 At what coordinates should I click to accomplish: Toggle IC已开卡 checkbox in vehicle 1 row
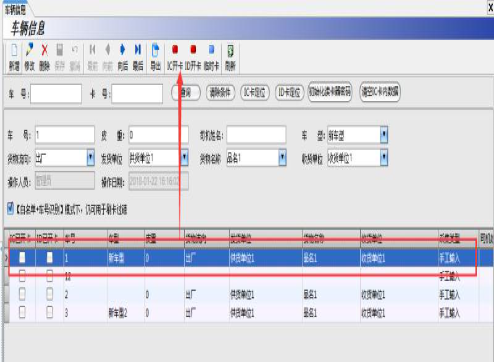coord(22,257)
